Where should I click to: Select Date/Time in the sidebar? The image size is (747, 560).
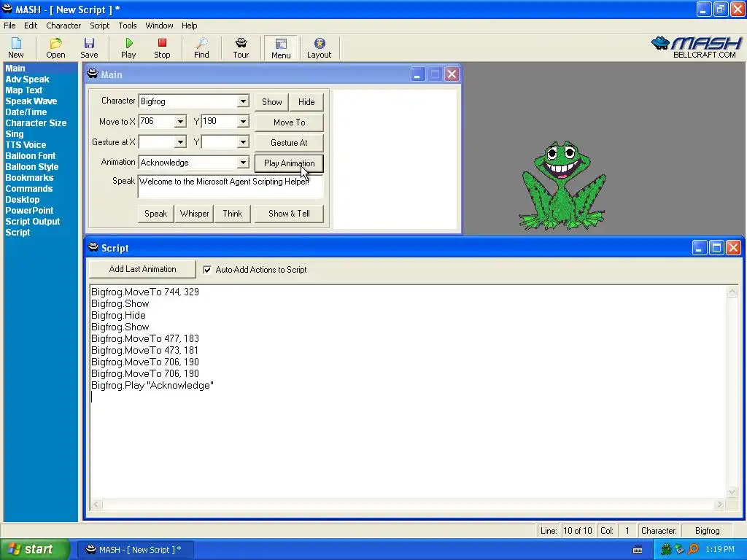click(26, 112)
